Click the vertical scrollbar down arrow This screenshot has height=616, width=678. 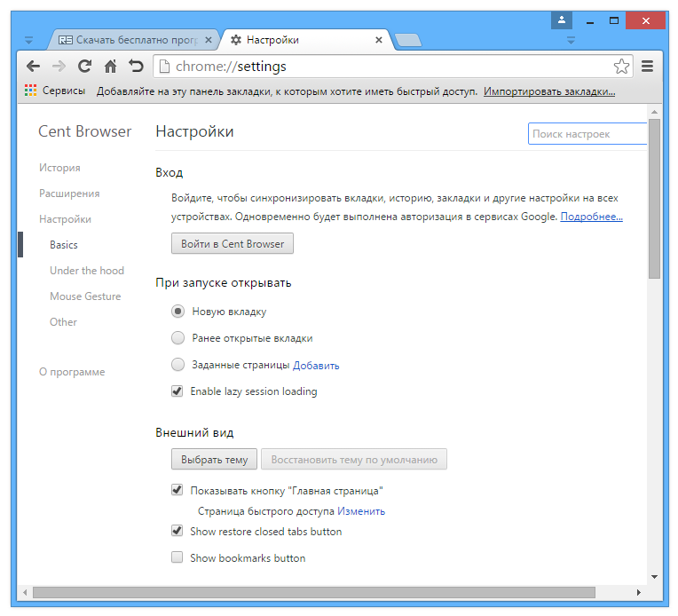[654, 577]
